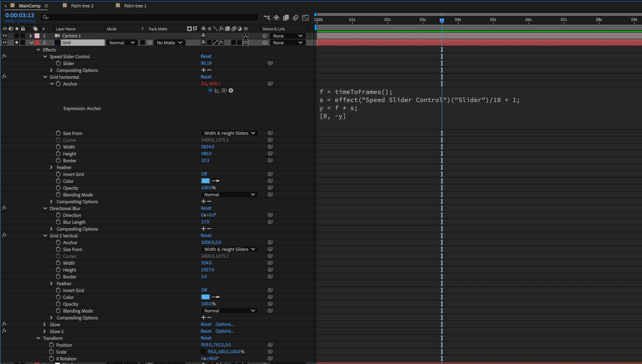Click the blue Color swatch under Grid 2 Vertical
Image resolution: width=642 pixels, height=364 pixels.
(205, 297)
